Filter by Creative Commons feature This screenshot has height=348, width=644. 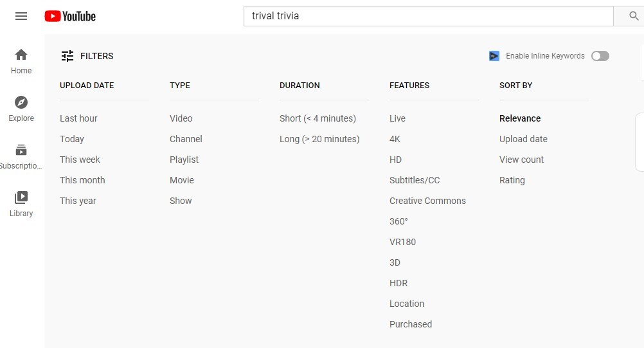point(427,201)
